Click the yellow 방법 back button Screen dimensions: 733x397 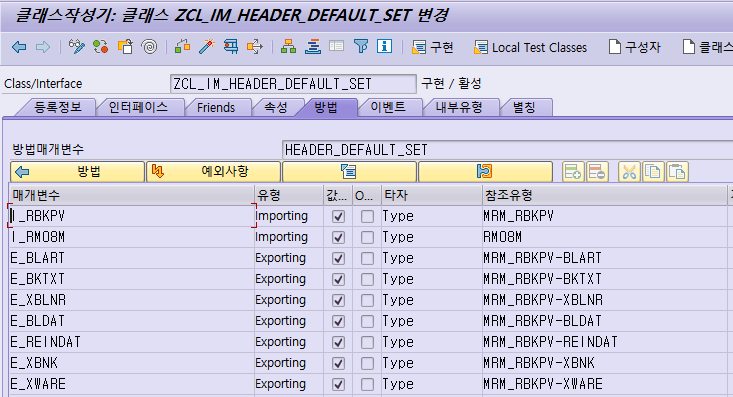point(77,172)
